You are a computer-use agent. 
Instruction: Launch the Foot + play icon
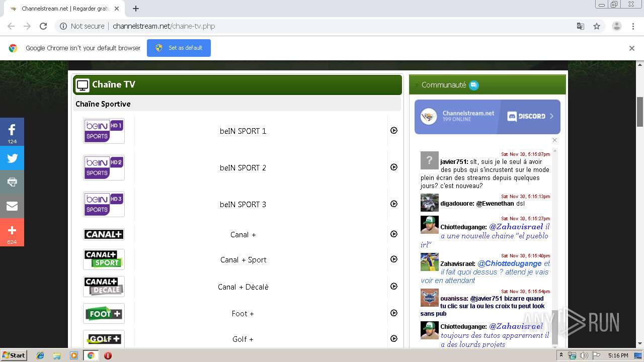tap(394, 313)
